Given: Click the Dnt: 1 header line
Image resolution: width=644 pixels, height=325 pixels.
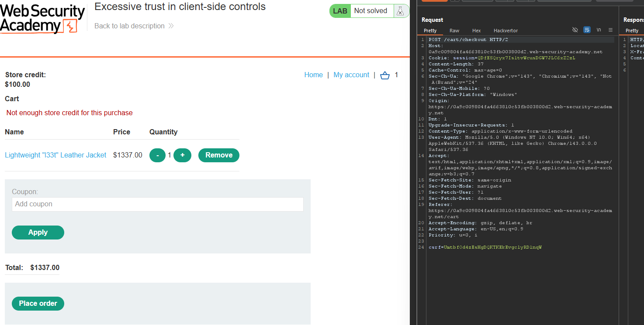Looking at the screenshot, I should (438, 119).
